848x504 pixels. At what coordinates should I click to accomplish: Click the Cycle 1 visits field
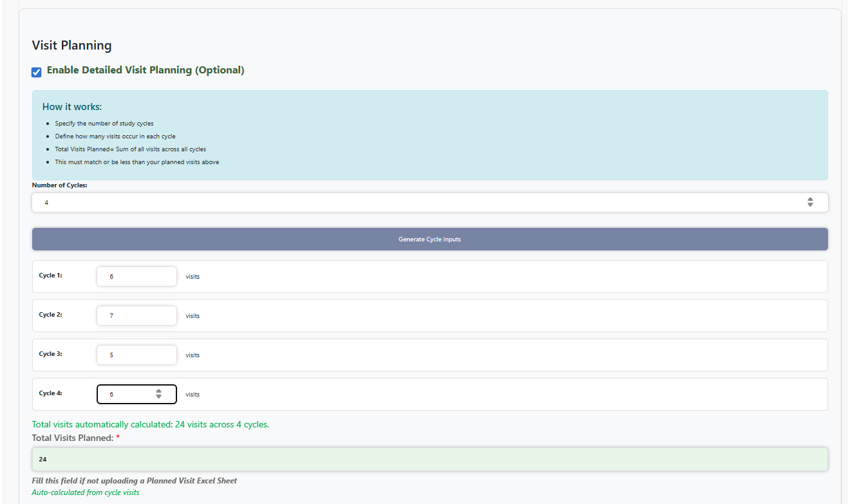(x=137, y=275)
